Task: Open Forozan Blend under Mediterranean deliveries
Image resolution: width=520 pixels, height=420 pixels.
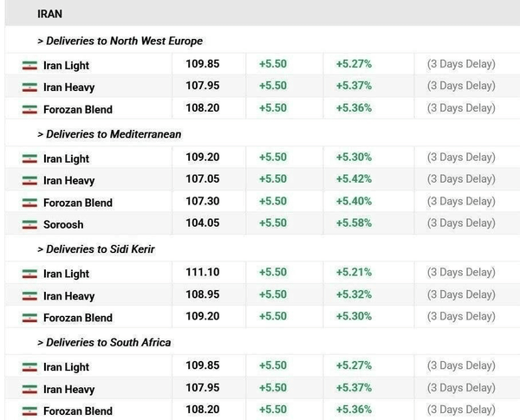Action: click(78, 203)
